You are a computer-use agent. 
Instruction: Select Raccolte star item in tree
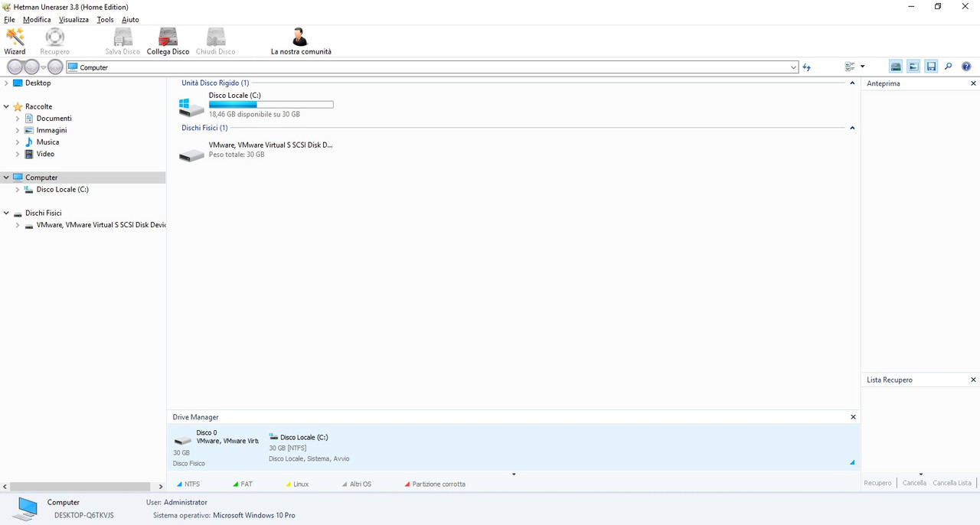point(32,106)
